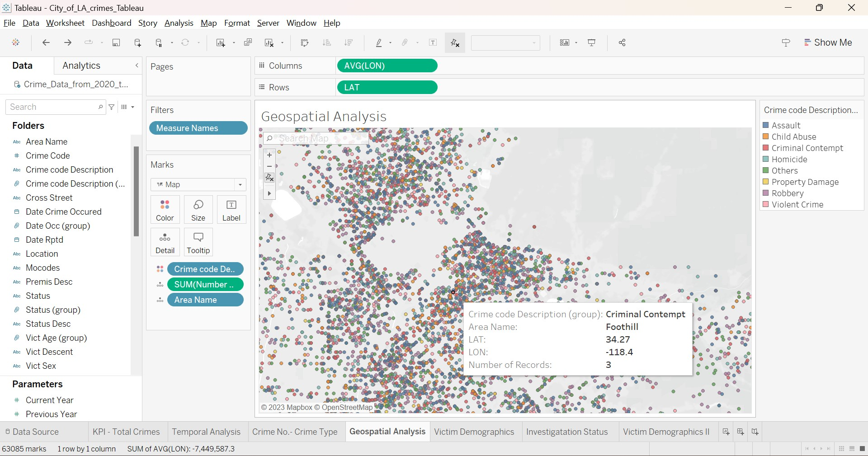Collapse the Analytics pane with the chevron
Viewport: 868px width, 456px height.
pyautogui.click(x=137, y=66)
